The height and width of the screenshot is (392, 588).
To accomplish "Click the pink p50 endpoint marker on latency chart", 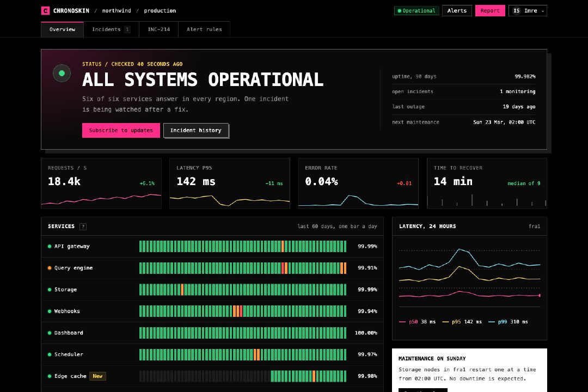I will click(x=540, y=296).
